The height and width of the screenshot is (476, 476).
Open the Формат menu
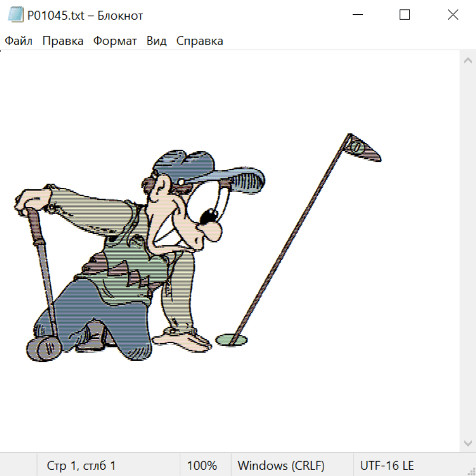115,41
